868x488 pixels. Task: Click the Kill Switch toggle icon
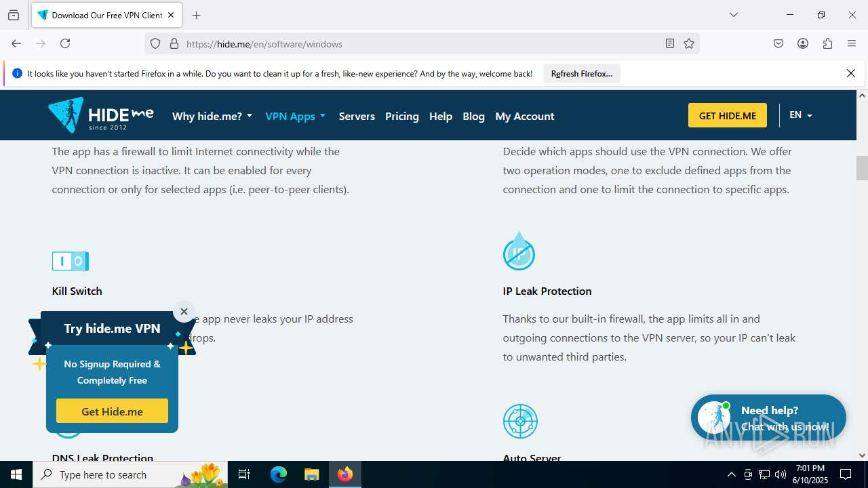point(71,261)
